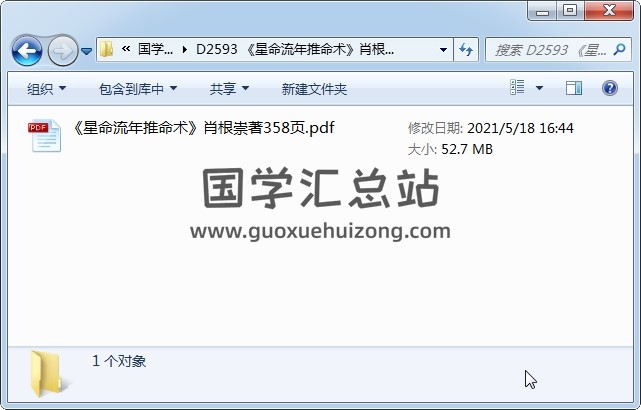Go back with the blue Back arrow
Screen dimensions: 641x410
27,51
